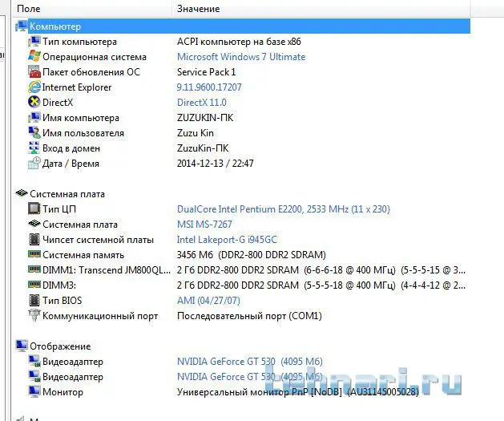Click the Монитор row icon

click(34, 391)
